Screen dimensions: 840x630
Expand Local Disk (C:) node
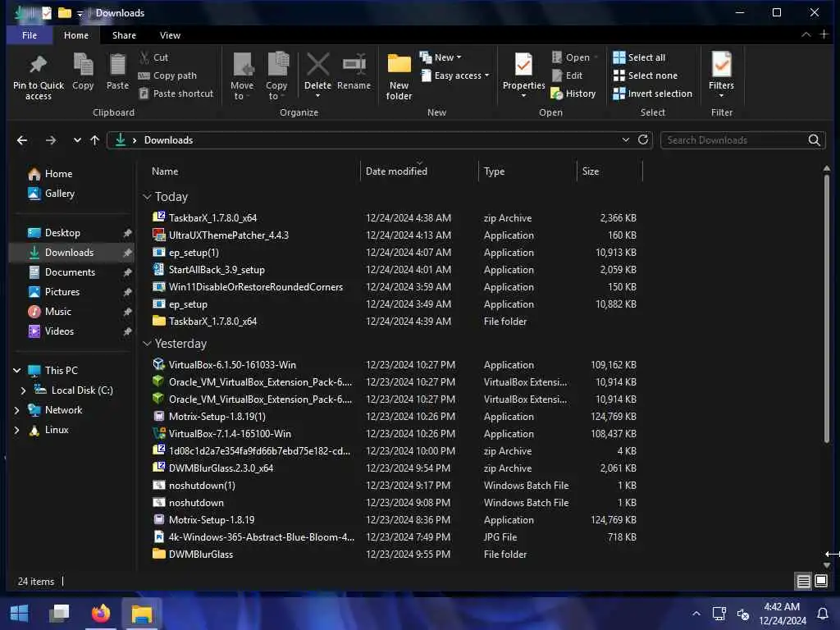point(24,390)
